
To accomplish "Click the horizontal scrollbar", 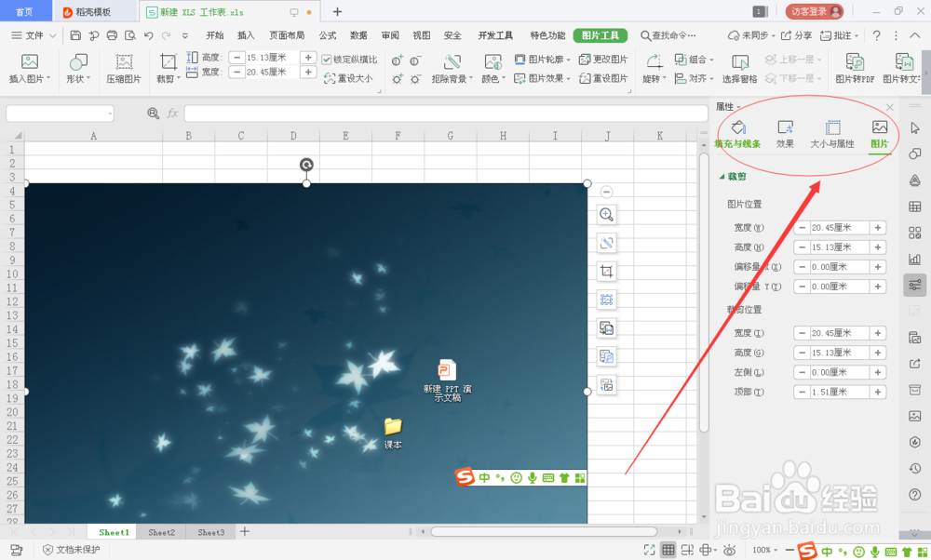I will click(x=544, y=531).
